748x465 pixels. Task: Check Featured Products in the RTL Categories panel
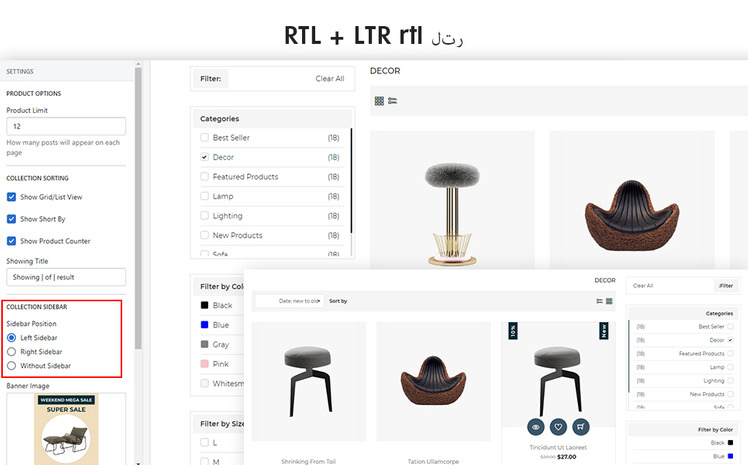click(x=730, y=353)
